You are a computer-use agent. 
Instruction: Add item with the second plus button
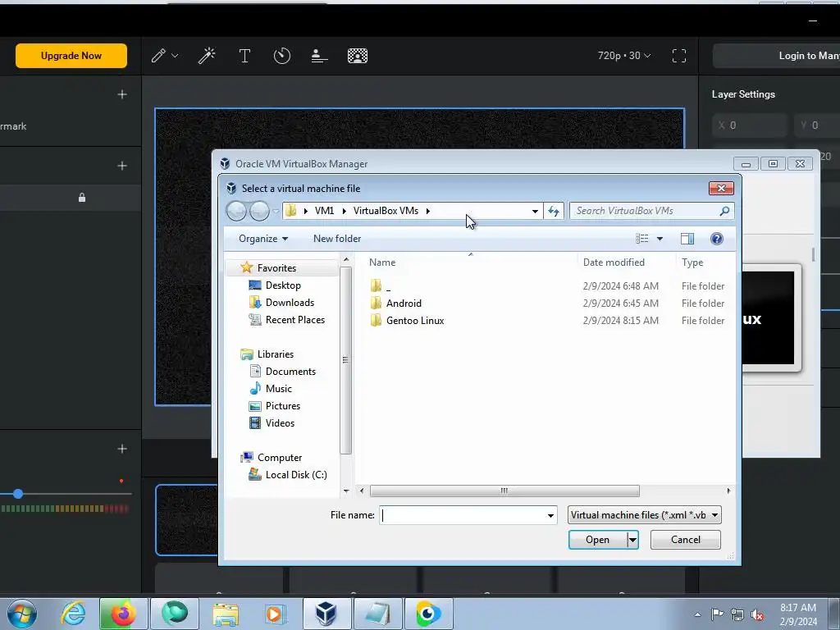tap(122, 166)
